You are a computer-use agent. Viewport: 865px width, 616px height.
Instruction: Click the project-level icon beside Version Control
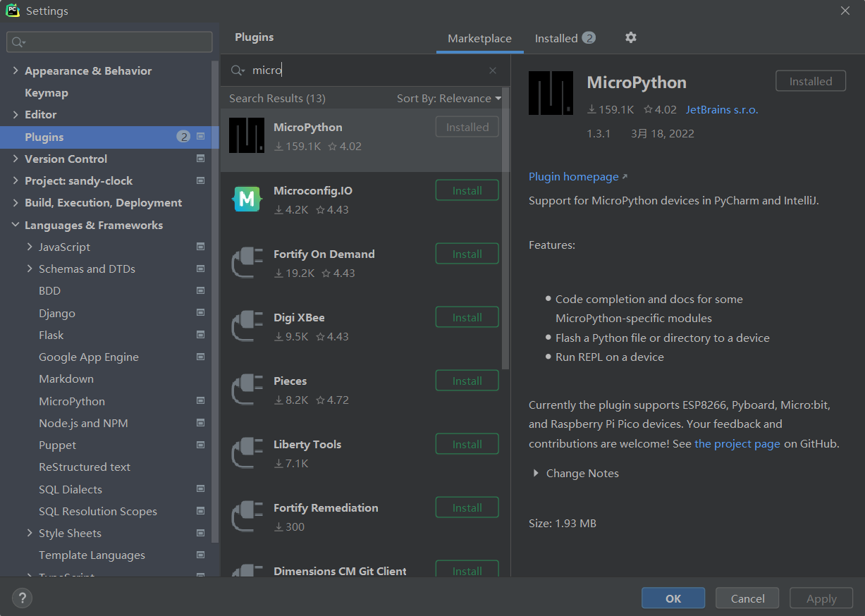click(x=201, y=159)
